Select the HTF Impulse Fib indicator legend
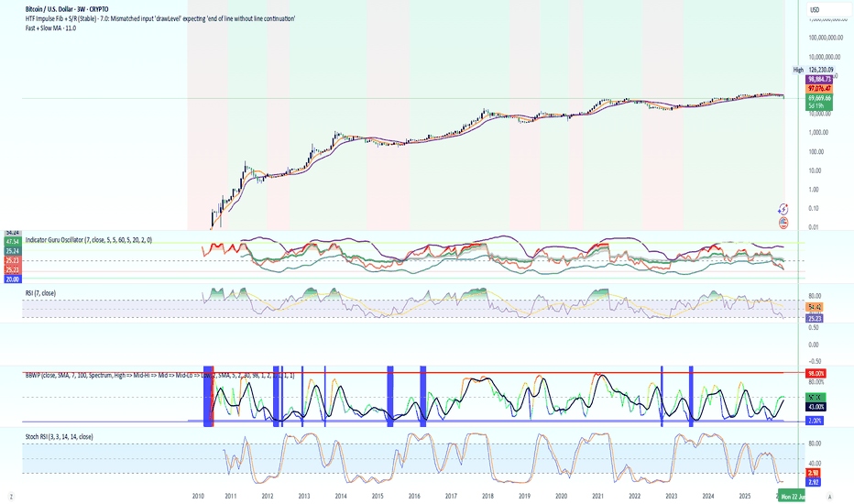 (x=160, y=18)
